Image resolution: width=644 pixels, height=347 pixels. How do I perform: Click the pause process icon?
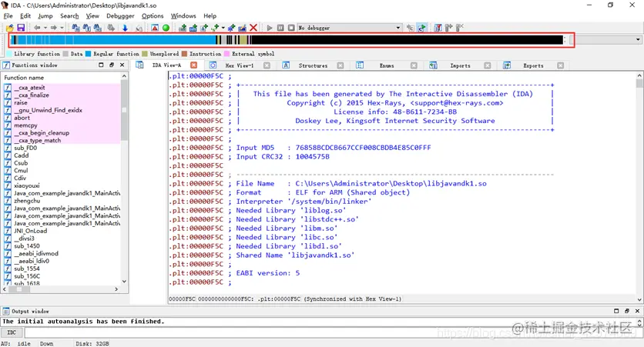click(280, 28)
